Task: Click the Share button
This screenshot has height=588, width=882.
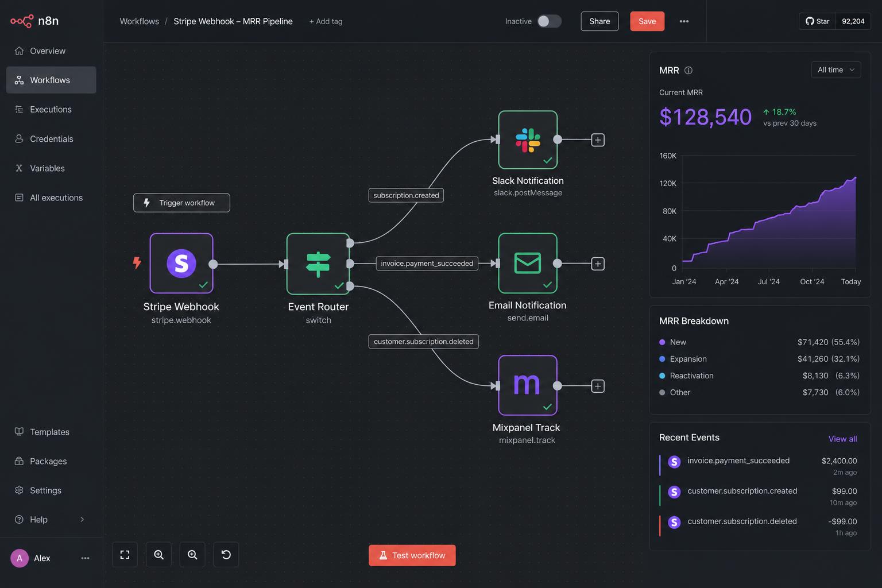Action: coord(599,21)
